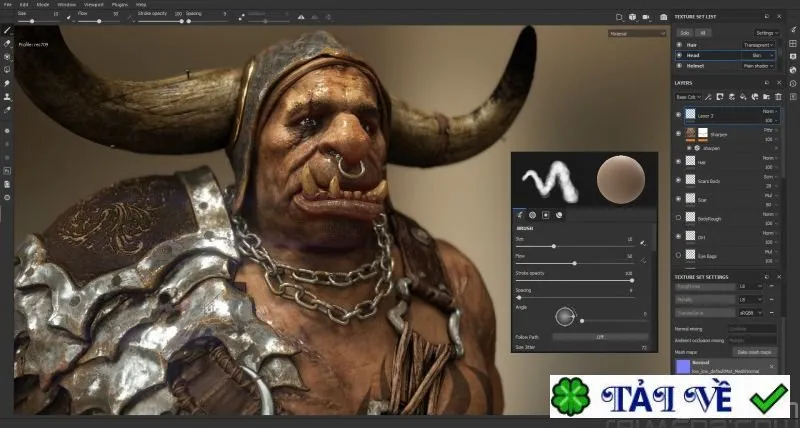Open the Plugins menu
Screen dimensions: 800x428
pyautogui.click(x=119, y=5)
